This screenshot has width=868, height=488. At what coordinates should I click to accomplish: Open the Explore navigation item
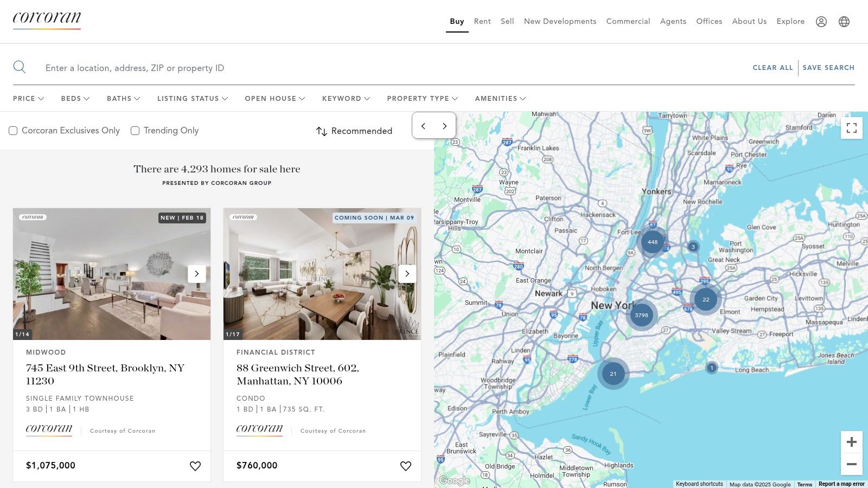click(x=790, y=22)
